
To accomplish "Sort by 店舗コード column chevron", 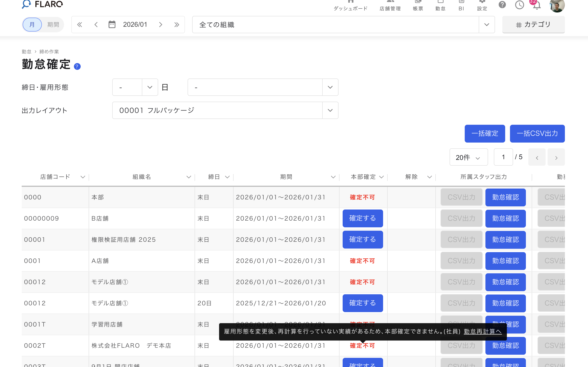I will coord(83,177).
